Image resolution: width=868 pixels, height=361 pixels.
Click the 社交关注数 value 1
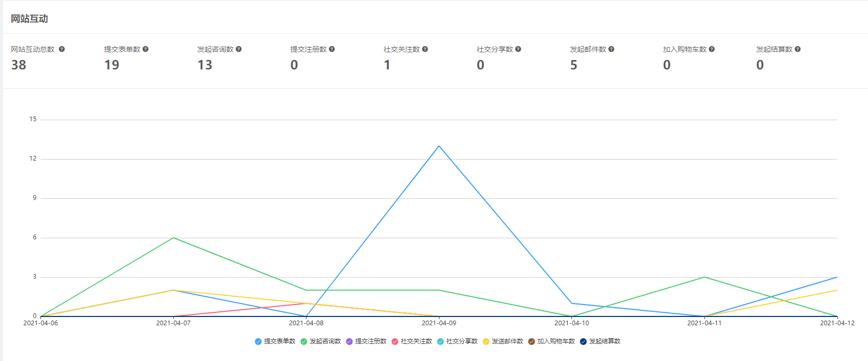pos(387,65)
